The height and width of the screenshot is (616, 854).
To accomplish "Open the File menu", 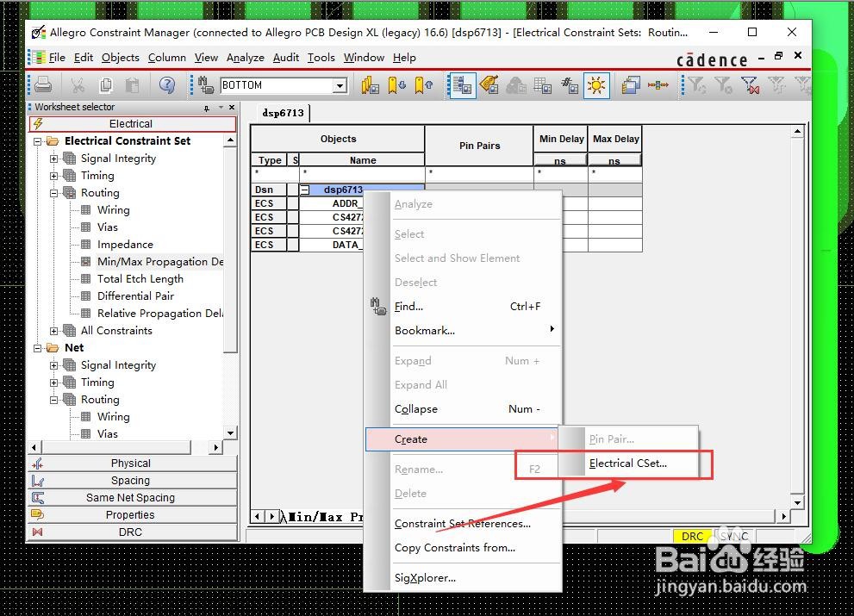I will (x=57, y=57).
